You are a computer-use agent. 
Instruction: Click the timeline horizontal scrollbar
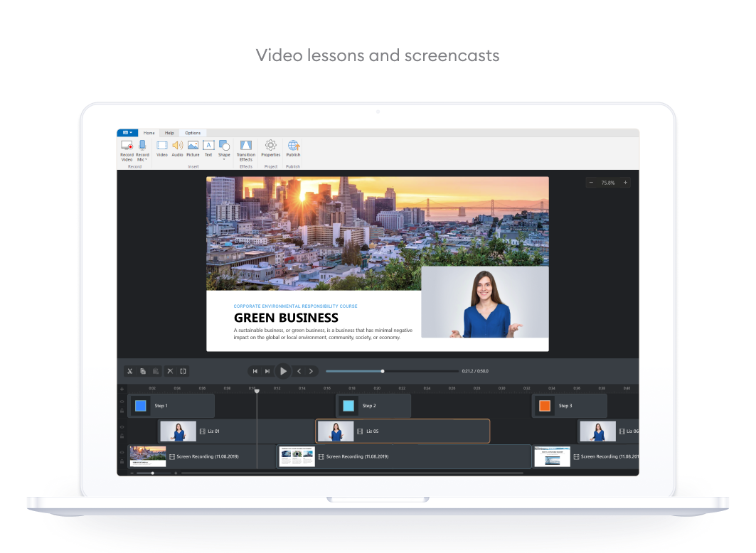pyautogui.click(x=352, y=473)
